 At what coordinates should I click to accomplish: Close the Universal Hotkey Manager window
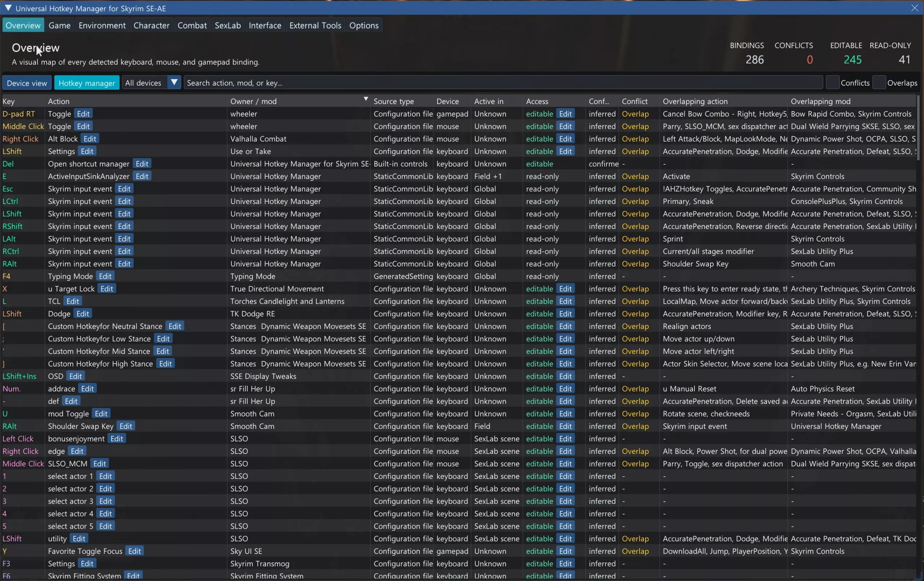pos(915,8)
